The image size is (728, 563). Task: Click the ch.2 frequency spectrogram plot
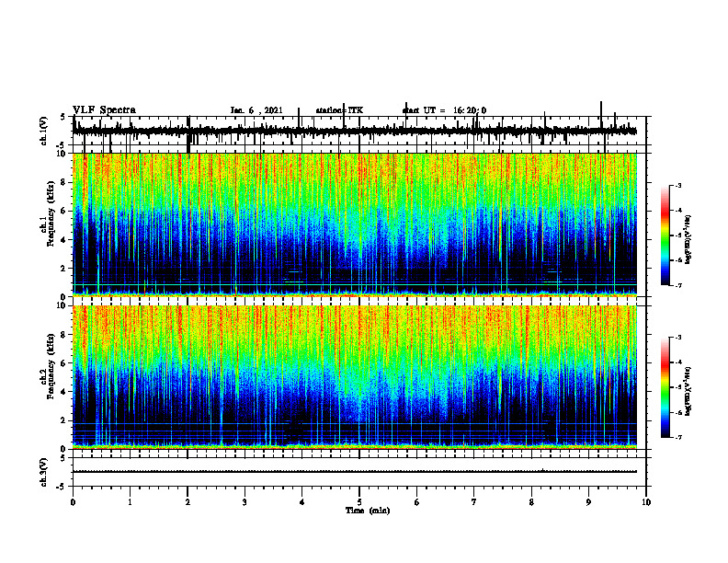click(x=355, y=377)
